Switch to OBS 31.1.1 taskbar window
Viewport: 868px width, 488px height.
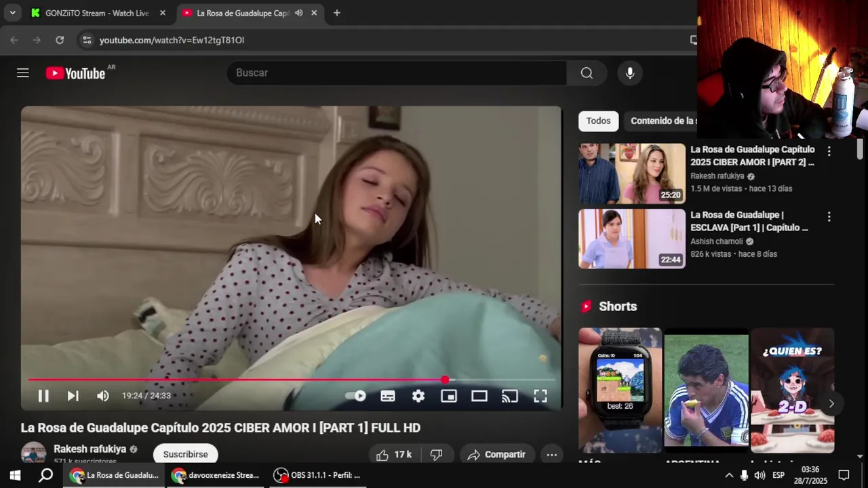pos(317,475)
